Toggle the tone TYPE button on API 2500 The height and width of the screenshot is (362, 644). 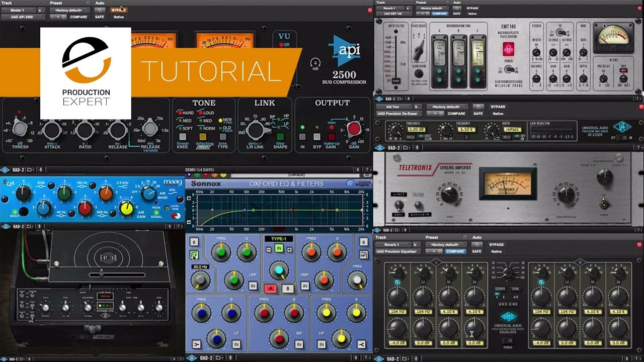[222, 136]
